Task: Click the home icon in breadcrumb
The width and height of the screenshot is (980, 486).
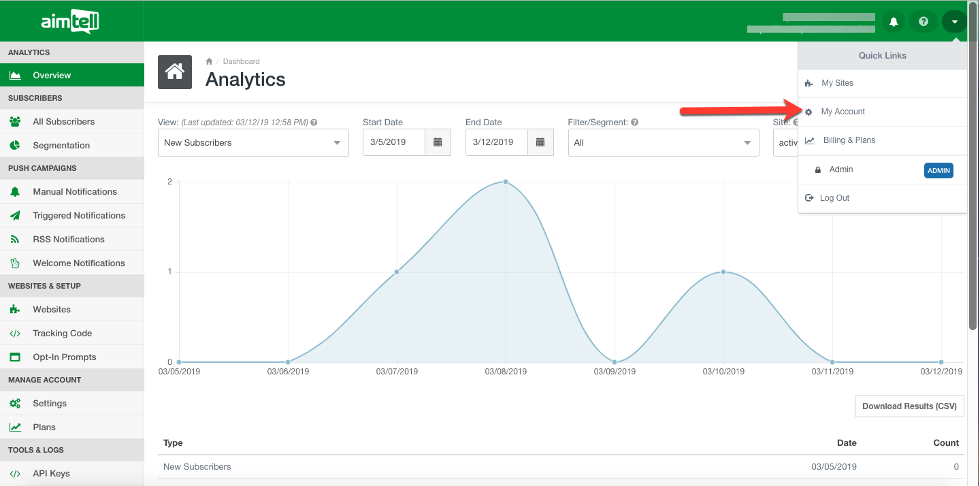Action: tap(210, 61)
